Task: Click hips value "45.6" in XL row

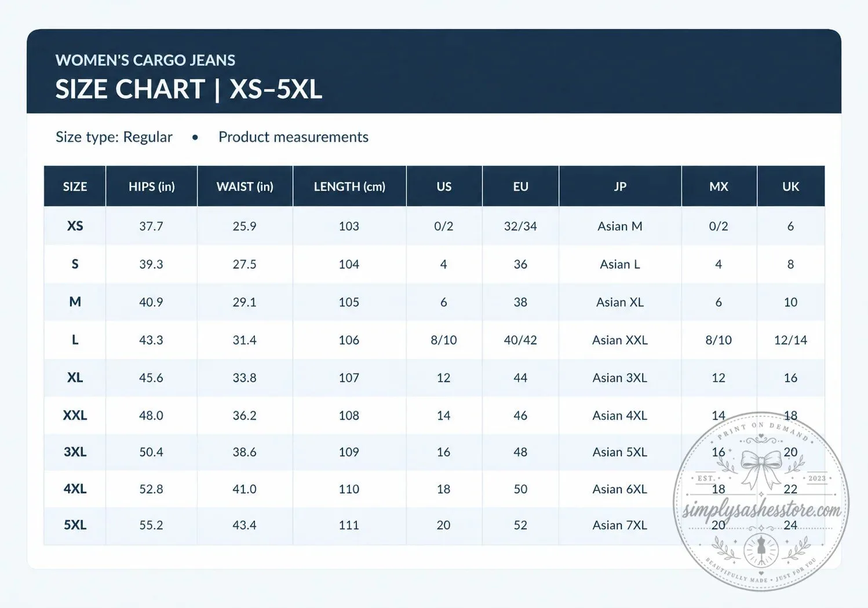Action: (x=151, y=378)
